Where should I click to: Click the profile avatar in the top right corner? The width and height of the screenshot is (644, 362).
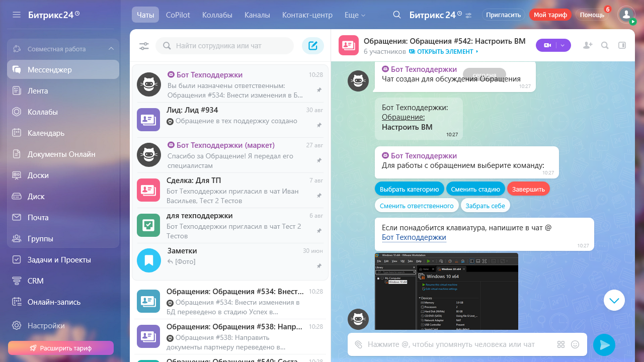626,15
